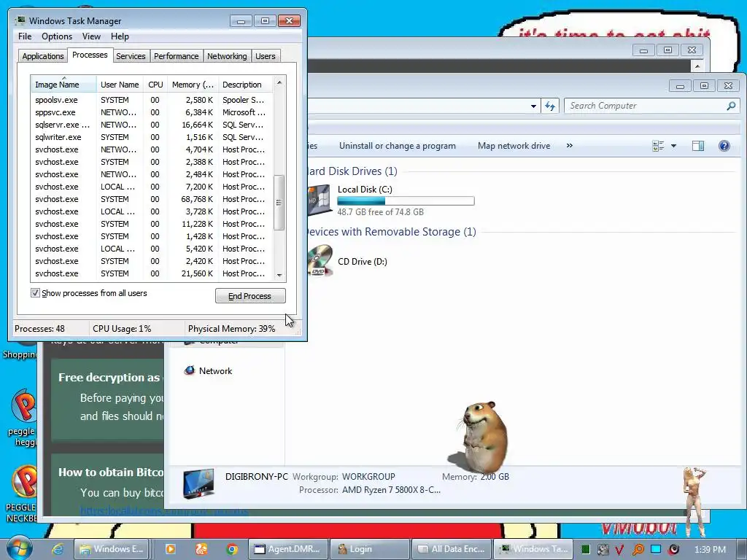The image size is (747, 560).
Task: Click the Explorer help question mark icon
Action: (724, 146)
